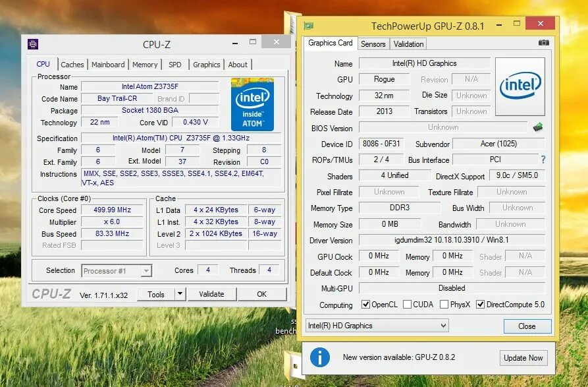Image resolution: width=588 pixels, height=387 pixels.
Task: Toggle the PhysX checkbox
Action: point(444,305)
